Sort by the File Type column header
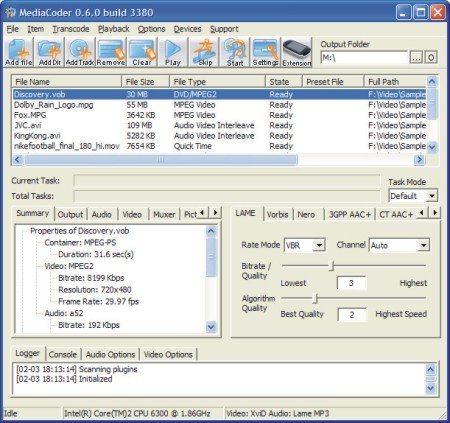This screenshot has height=423, width=450. click(217, 82)
